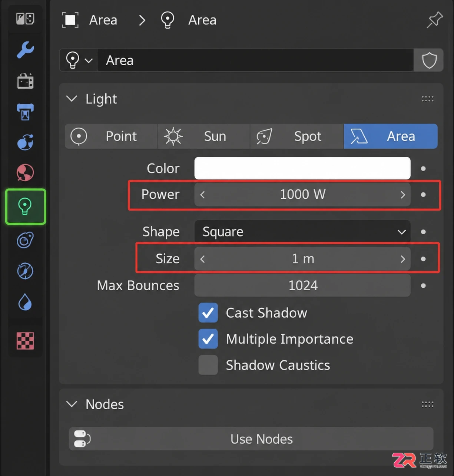Click the animate dot next to Size
Screen dimensions: 454x476
coord(423,259)
